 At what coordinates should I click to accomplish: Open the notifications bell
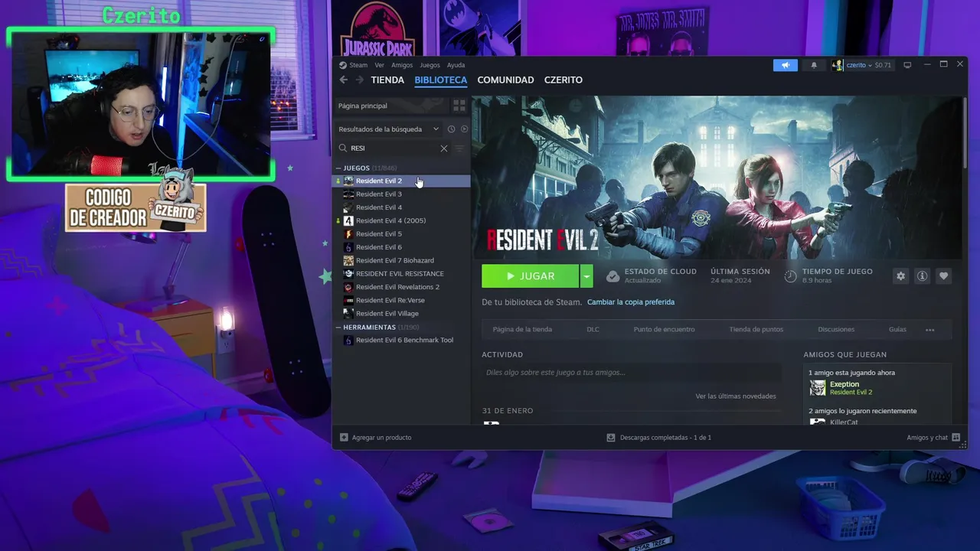point(814,65)
